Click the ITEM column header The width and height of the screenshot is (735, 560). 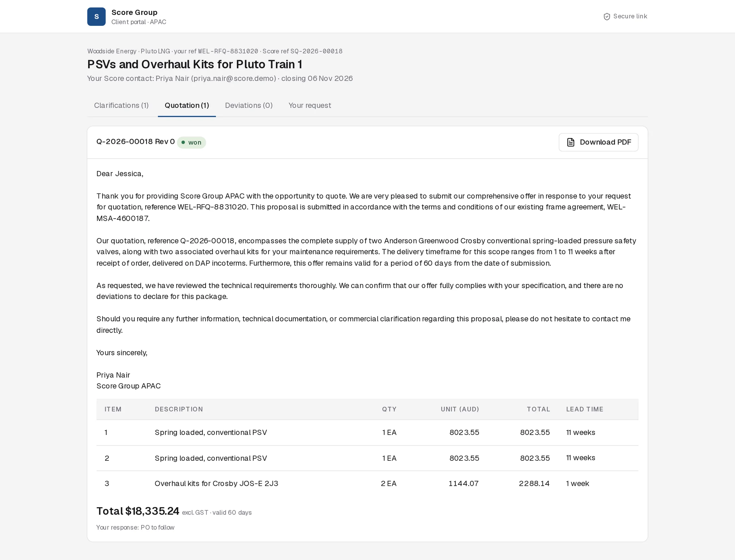(x=113, y=409)
